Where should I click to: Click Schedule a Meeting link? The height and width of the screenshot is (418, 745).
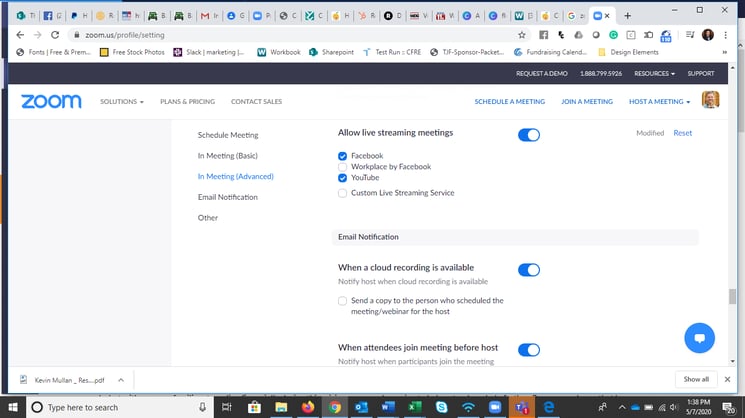pos(509,101)
